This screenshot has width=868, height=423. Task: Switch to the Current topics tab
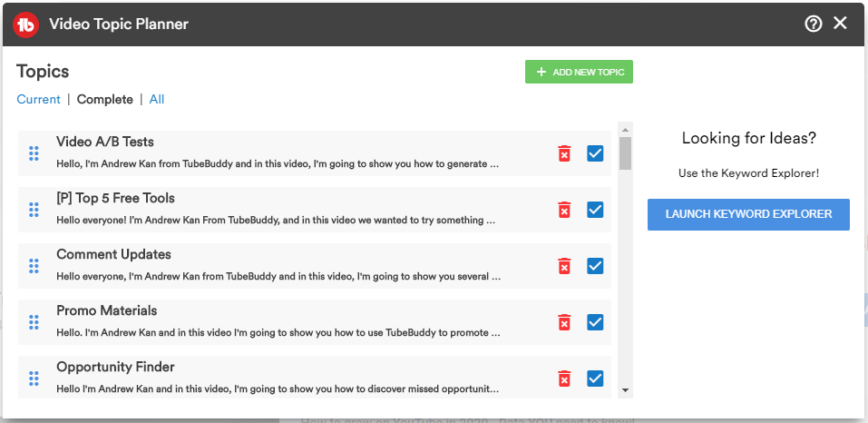pyautogui.click(x=38, y=100)
